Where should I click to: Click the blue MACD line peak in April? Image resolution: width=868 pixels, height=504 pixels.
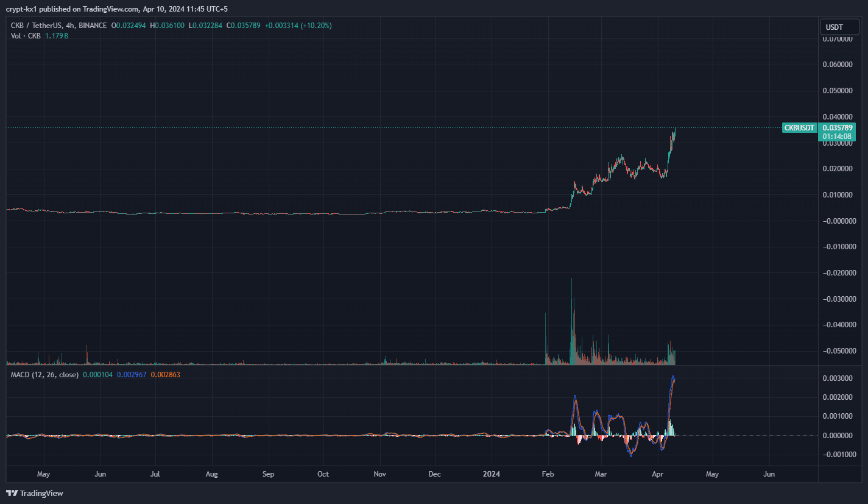[673, 377]
